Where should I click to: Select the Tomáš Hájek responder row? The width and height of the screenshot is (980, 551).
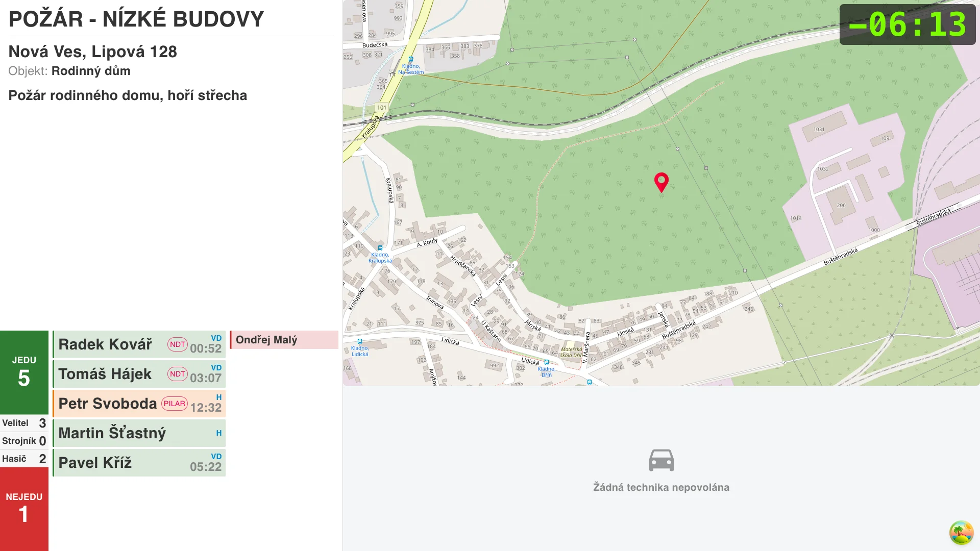(139, 374)
